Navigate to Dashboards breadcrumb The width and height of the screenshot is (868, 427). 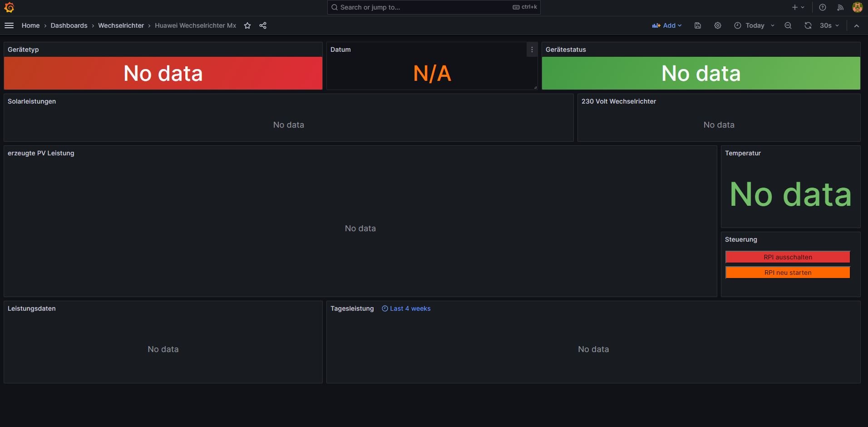[69, 25]
